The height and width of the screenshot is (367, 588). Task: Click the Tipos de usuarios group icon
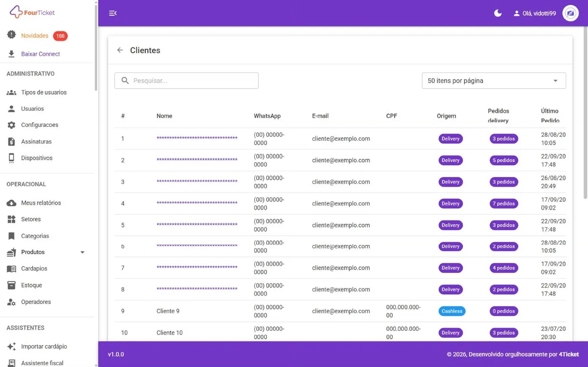coord(11,92)
